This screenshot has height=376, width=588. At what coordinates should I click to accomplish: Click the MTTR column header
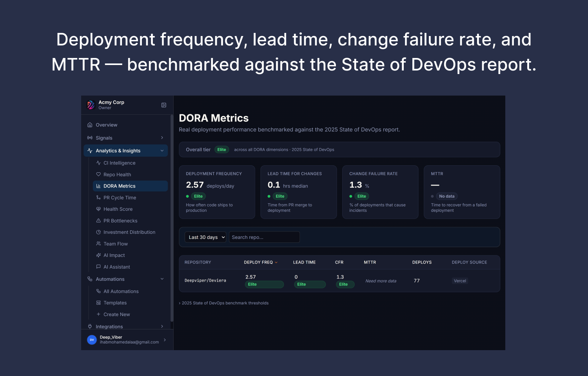pyautogui.click(x=370, y=262)
